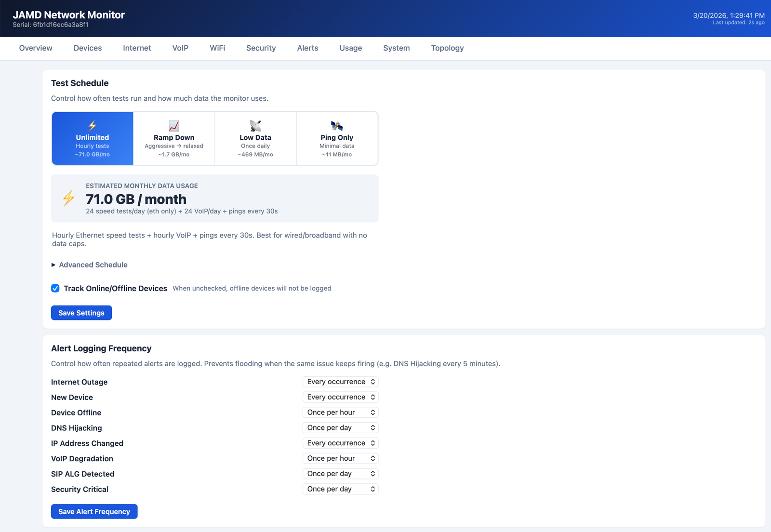
Task: Open the VoIP Degradation frequency dropdown
Action: tap(340, 458)
